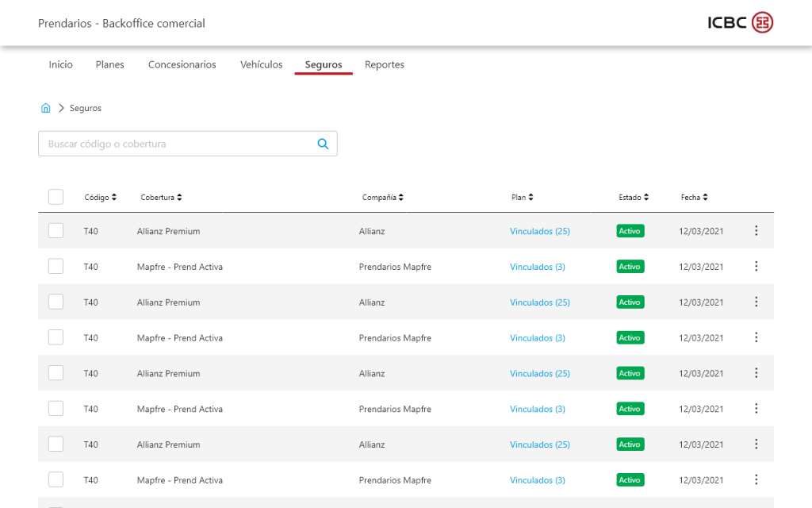Open options menu of fourth Allianz Premium row
Screen dimensions: 812x508
pyautogui.click(x=756, y=444)
